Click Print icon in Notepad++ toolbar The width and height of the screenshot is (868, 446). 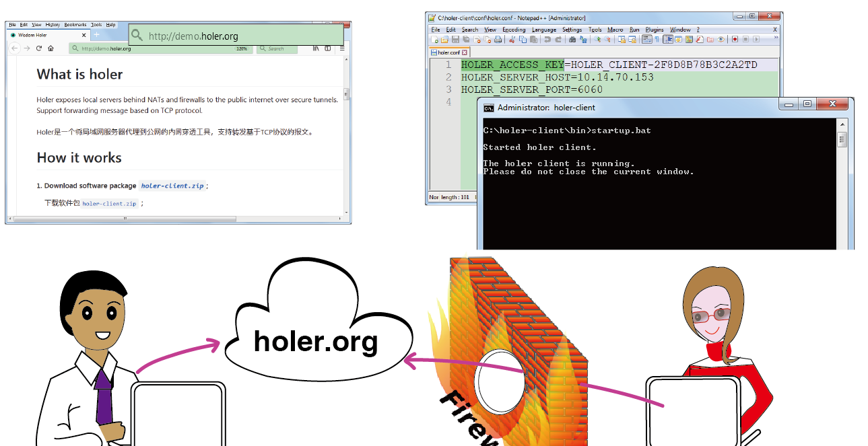click(x=498, y=39)
